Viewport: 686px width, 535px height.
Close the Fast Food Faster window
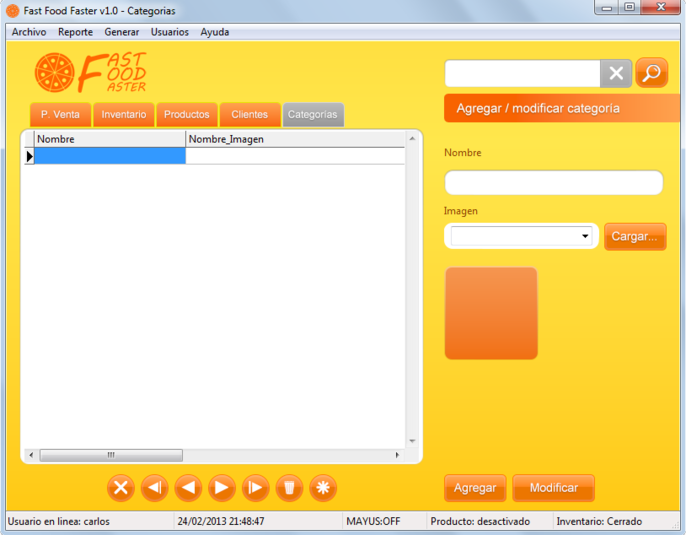pos(661,7)
